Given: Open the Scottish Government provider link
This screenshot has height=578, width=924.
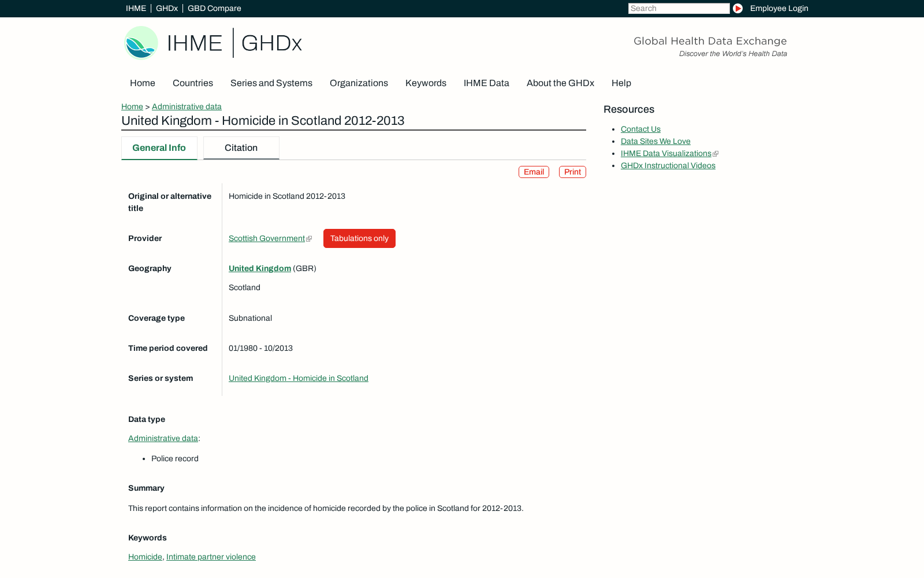Looking at the screenshot, I should coord(267,238).
